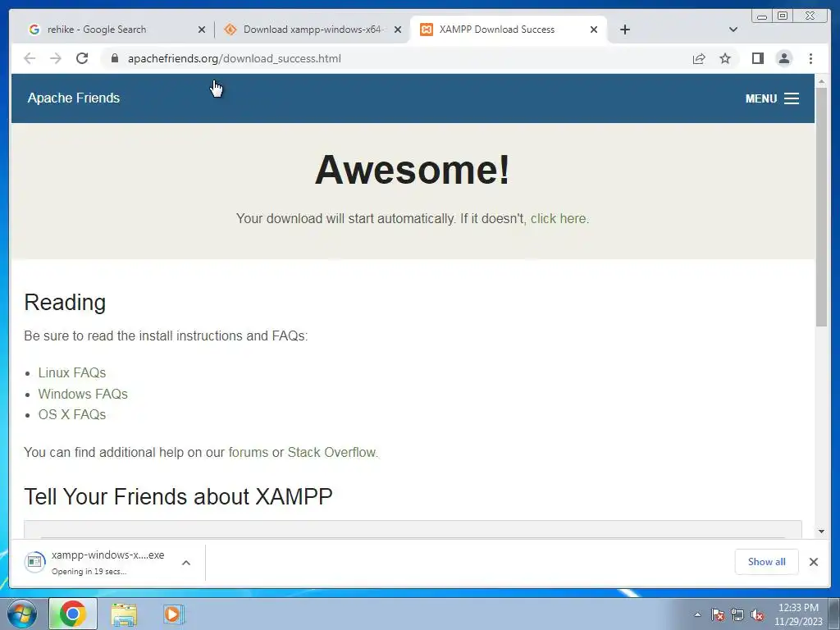Open the Linux FAQs link
This screenshot has width=840, height=630.
[72, 373]
